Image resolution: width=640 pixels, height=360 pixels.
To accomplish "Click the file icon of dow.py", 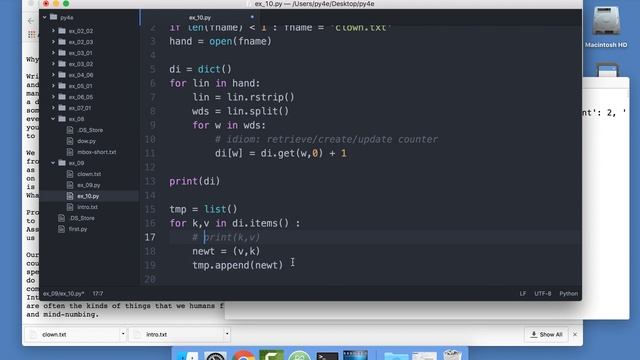I will (x=70, y=141).
